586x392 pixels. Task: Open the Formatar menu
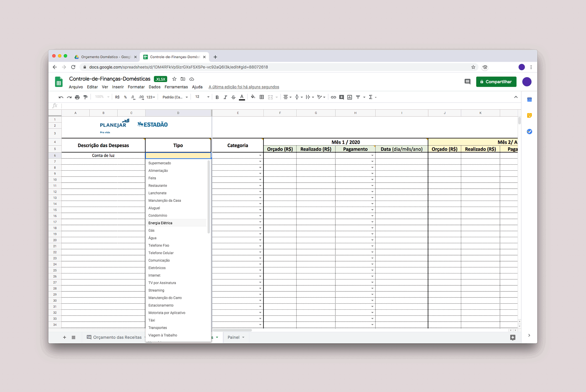click(136, 87)
